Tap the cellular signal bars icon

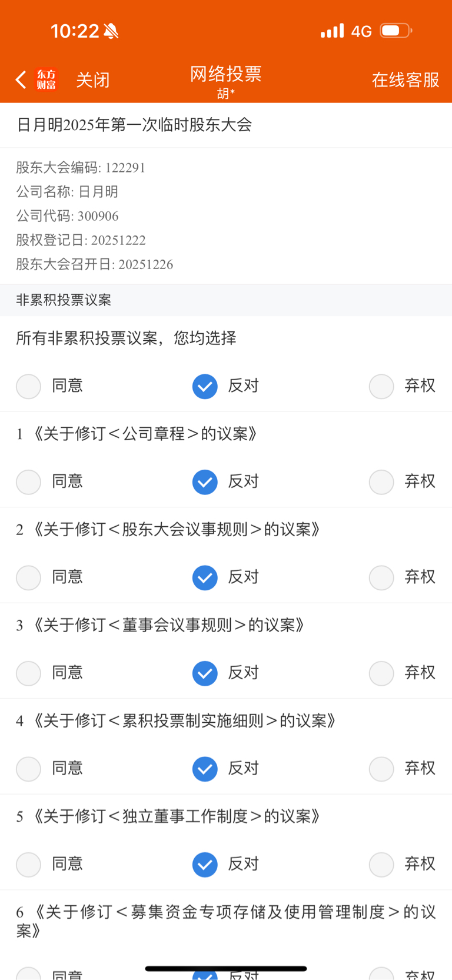pyautogui.click(x=332, y=31)
